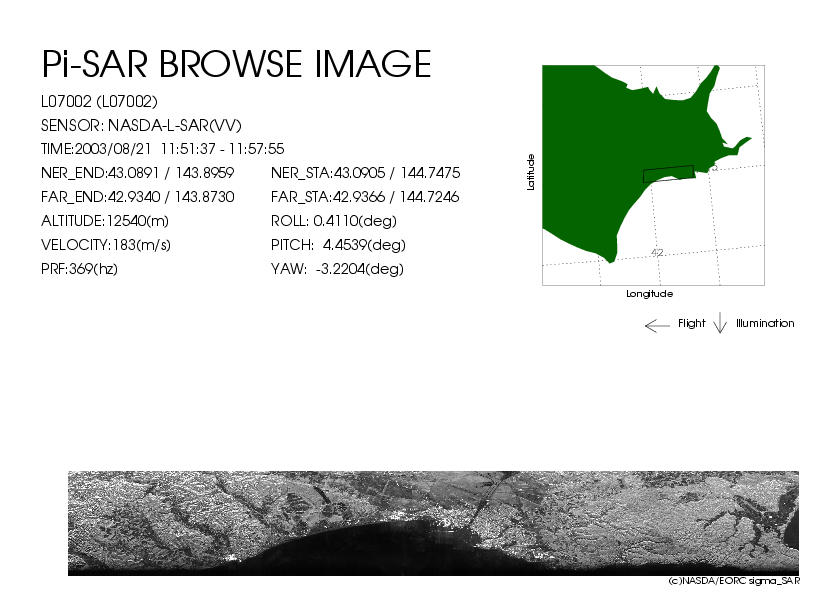Click the PITCH: 4.4539(deg) entry
The image size is (822, 595).
pyautogui.click(x=339, y=245)
